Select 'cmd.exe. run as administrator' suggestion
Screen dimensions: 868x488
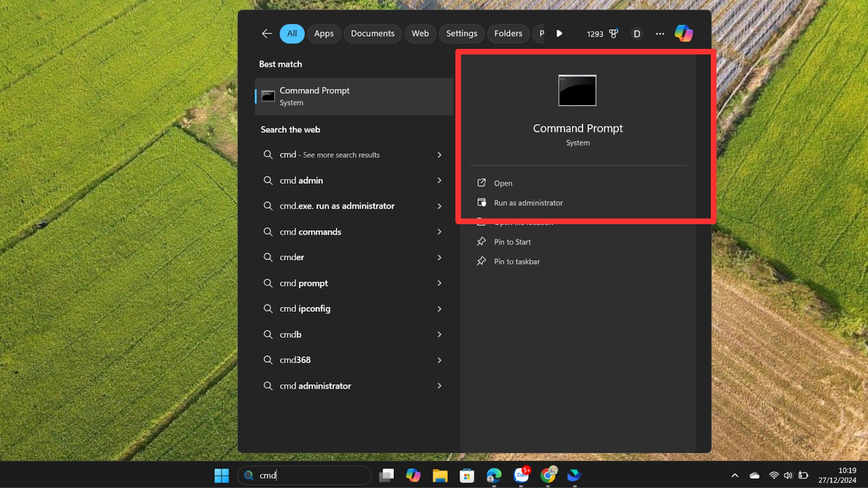354,206
